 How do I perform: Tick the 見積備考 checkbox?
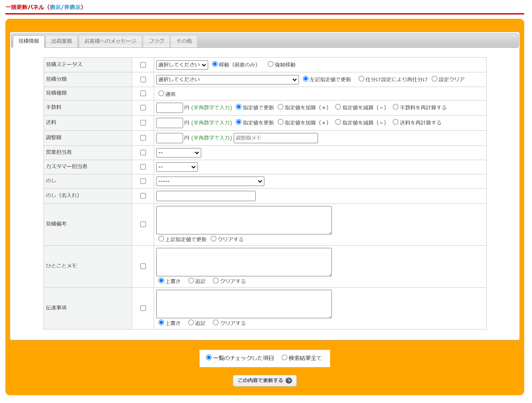(143, 224)
